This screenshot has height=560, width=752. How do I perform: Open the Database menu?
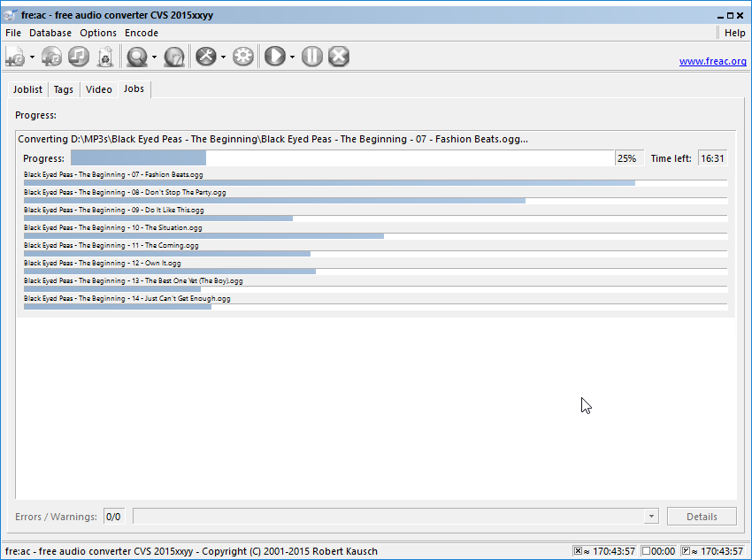50,33
